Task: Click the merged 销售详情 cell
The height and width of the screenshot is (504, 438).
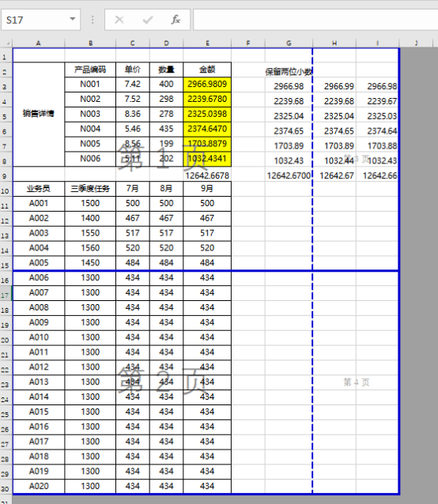Action: [39, 115]
